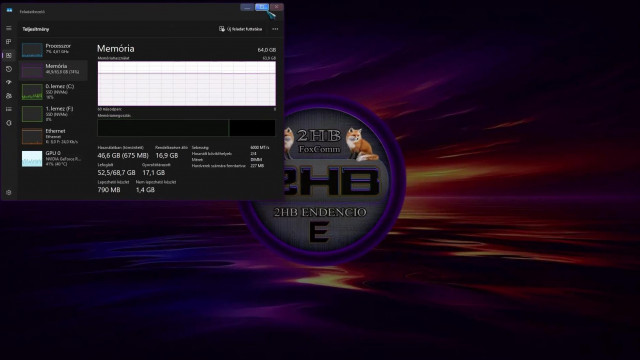Click the 16,9 GB available value
Screen dimensions: 640x360
(x=167, y=156)
